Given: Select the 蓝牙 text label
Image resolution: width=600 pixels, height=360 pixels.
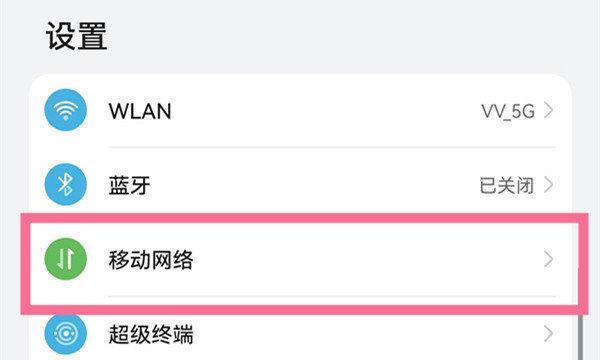Looking at the screenshot, I should [x=129, y=186].
